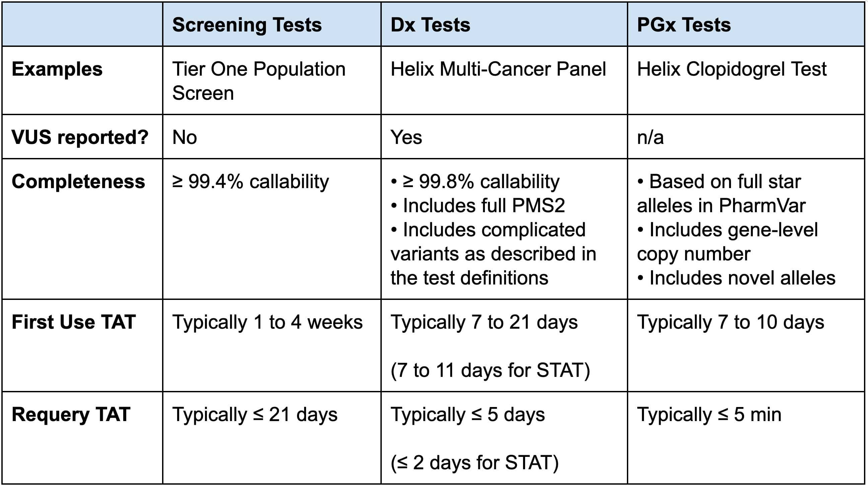Click the "(7 to 11 days for STAT)" text
Image resolution: width=868 pixels, height=486 pixels.
tap(490, 370)
